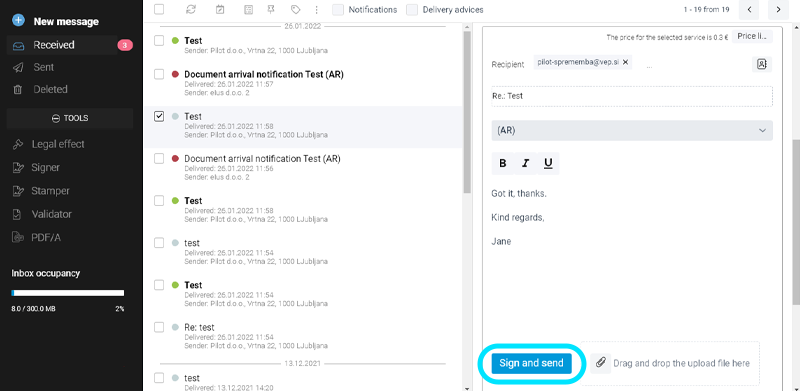Open the Re: test message row
The image size is (800, 391).
(303, 336)
